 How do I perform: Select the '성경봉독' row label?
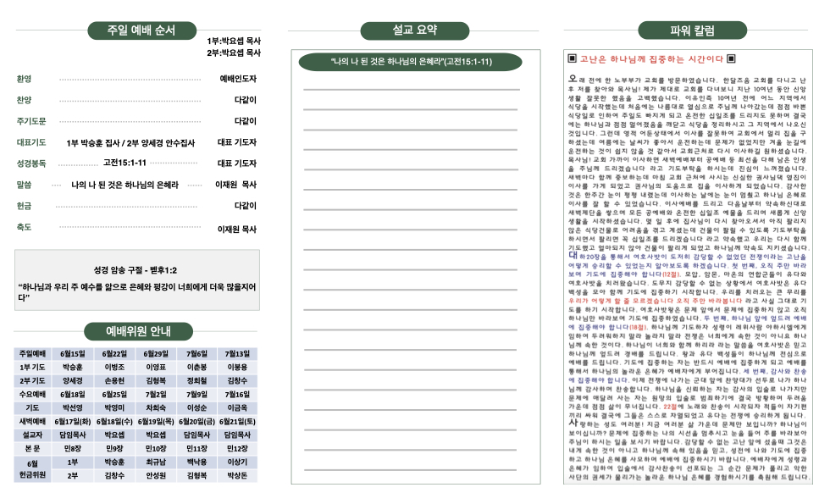(x=31, y=163)
